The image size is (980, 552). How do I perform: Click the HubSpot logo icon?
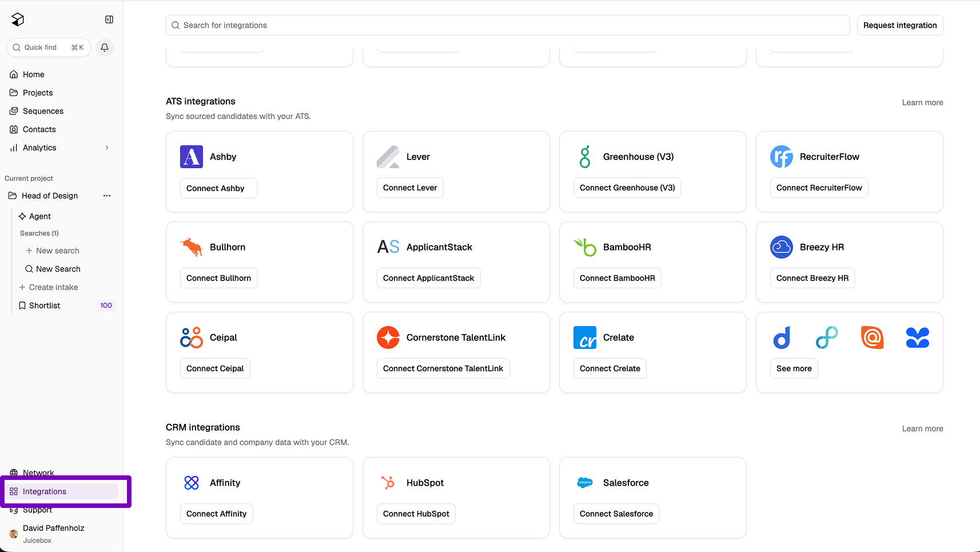[x=388, y=483]
